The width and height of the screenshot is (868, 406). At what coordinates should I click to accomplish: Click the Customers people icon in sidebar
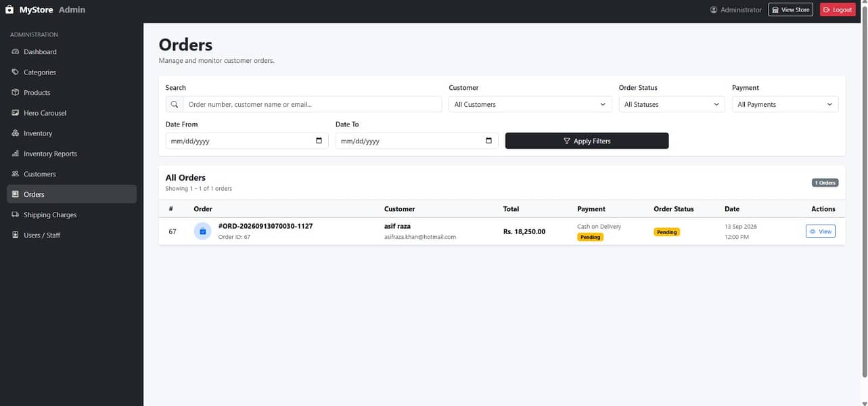[16, 174]
